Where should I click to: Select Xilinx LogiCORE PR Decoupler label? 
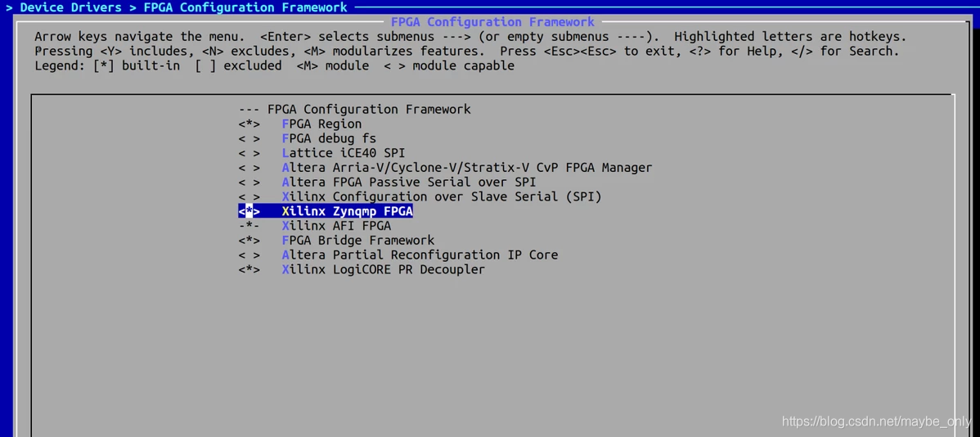(x=383, y=269)
